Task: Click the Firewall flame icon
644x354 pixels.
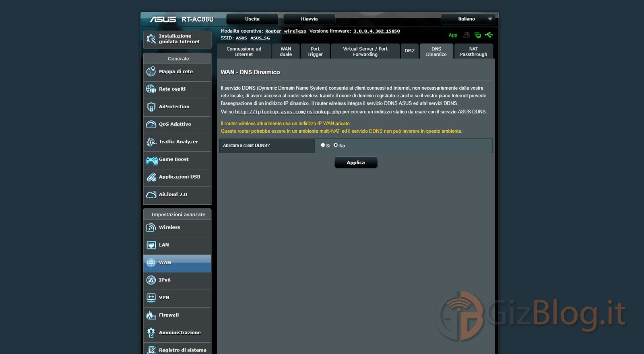Action: 151,315
